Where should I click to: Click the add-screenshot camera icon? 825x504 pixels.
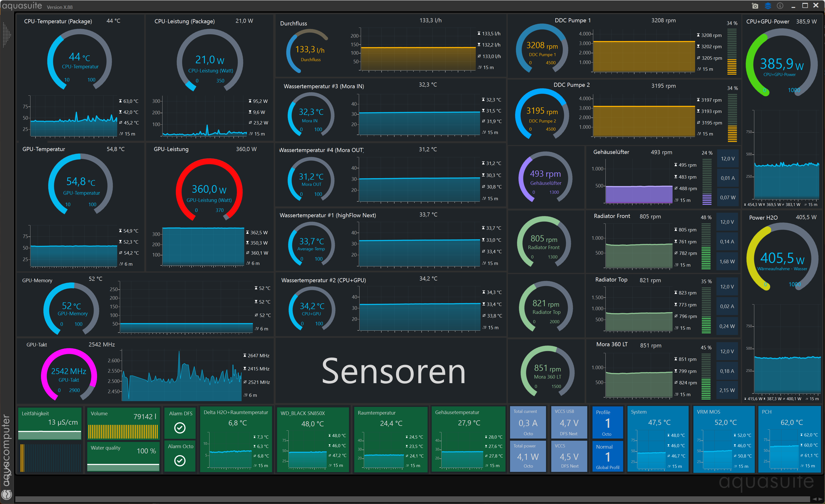coord(755,6)
